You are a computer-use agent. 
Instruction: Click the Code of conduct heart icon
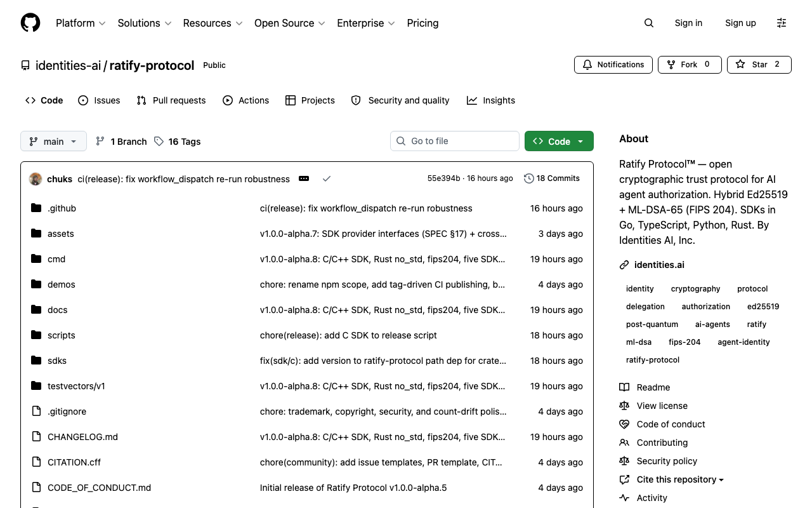(x=624, y=424)
